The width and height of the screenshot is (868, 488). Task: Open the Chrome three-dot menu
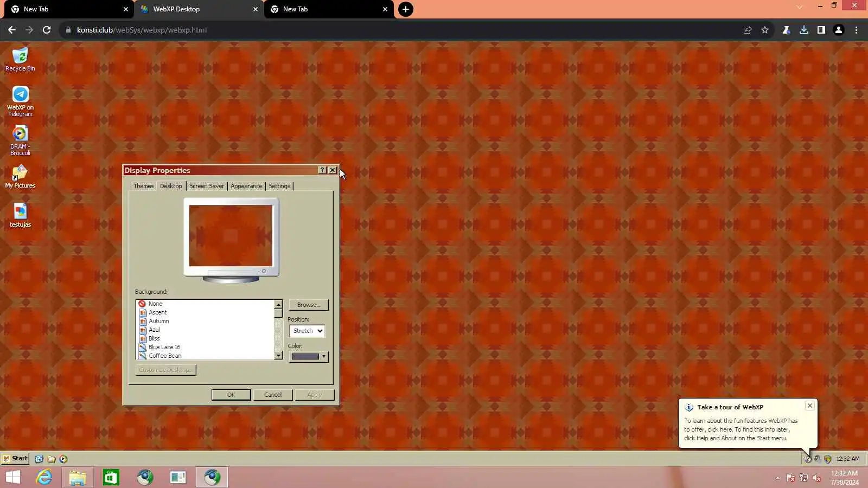857,30
